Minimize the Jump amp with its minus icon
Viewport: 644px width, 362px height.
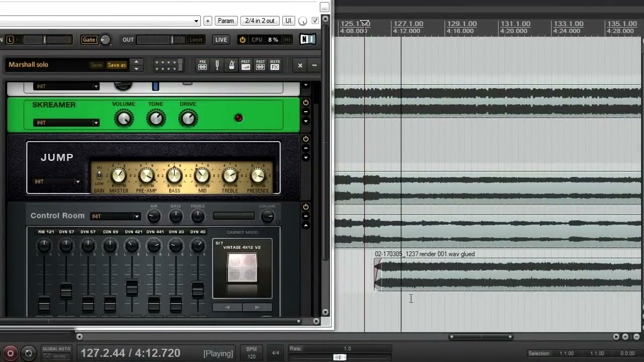click(305, 148)
